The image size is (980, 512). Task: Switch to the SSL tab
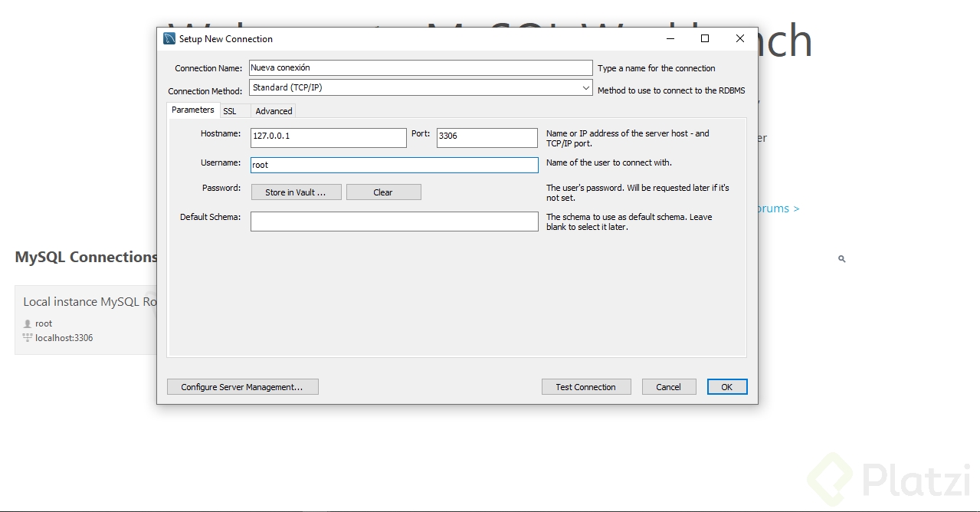point(230,111)
